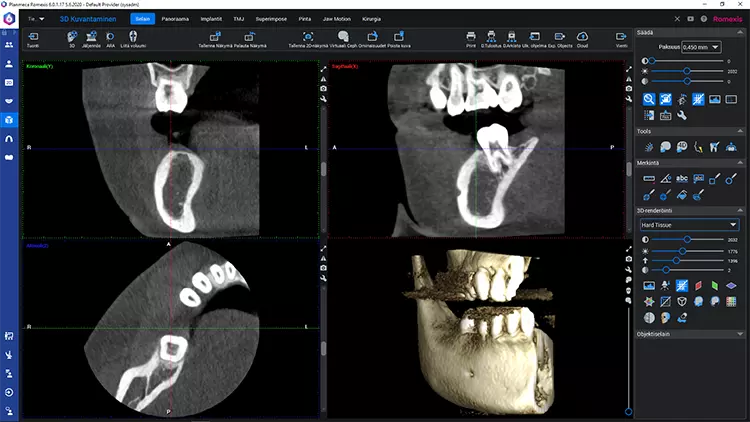The image size is (750, 422).
Task: Toggle the fit-to-view button in Säädä
Action: coord(665,99)
